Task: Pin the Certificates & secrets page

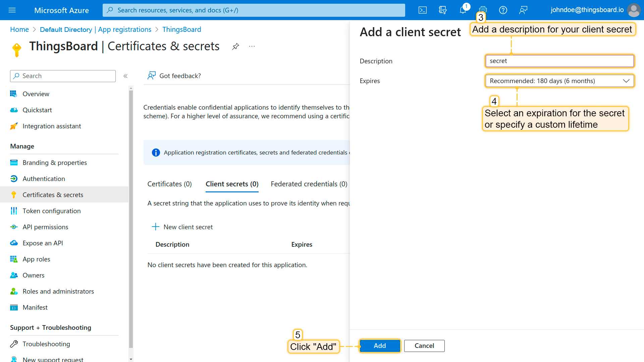Action: (x=235, y=46)
